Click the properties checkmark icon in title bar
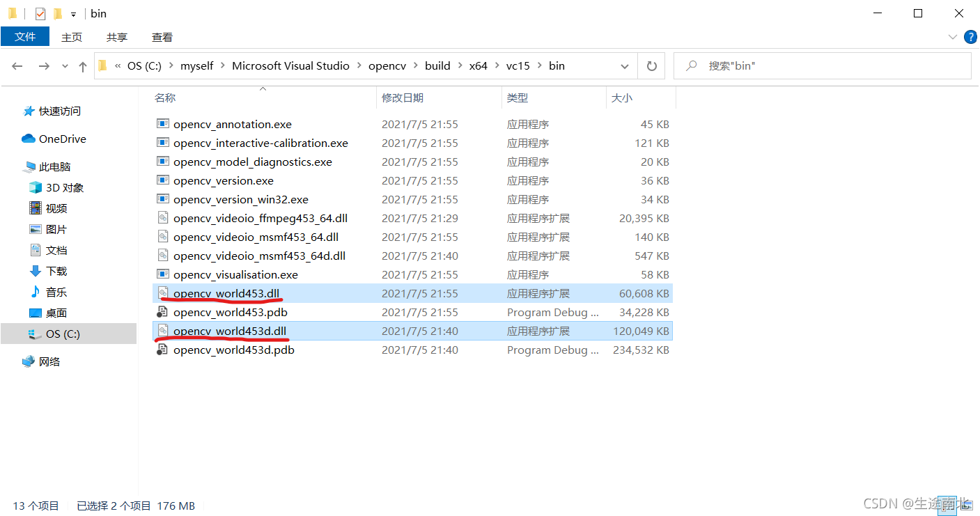The height and width of the screenshot is (516, 980). [x=40, y=13]
